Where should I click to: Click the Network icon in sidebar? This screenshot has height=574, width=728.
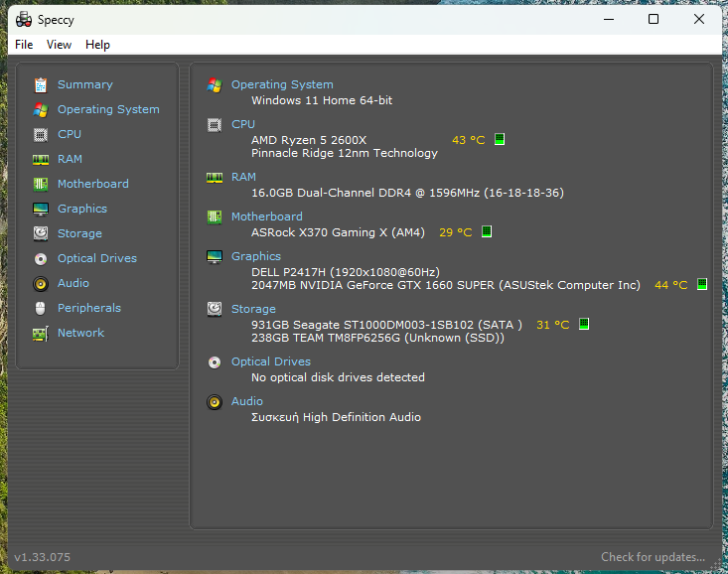point(41,334)
